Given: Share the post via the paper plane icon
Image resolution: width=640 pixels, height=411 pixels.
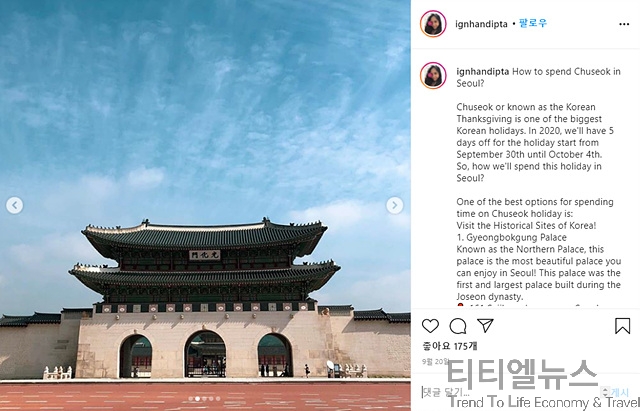Looking at the screenshot, I should point(485,325).
